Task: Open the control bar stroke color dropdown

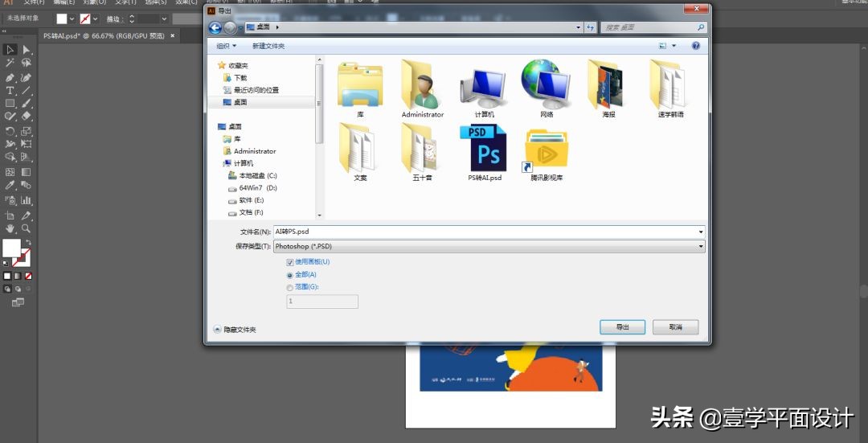Action: click(95, 18)
